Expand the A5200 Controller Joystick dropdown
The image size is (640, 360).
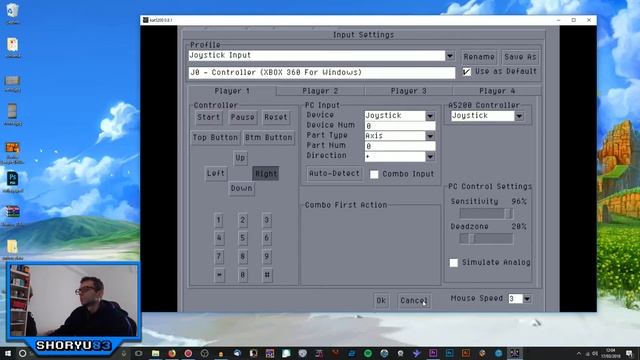(519, 116)
